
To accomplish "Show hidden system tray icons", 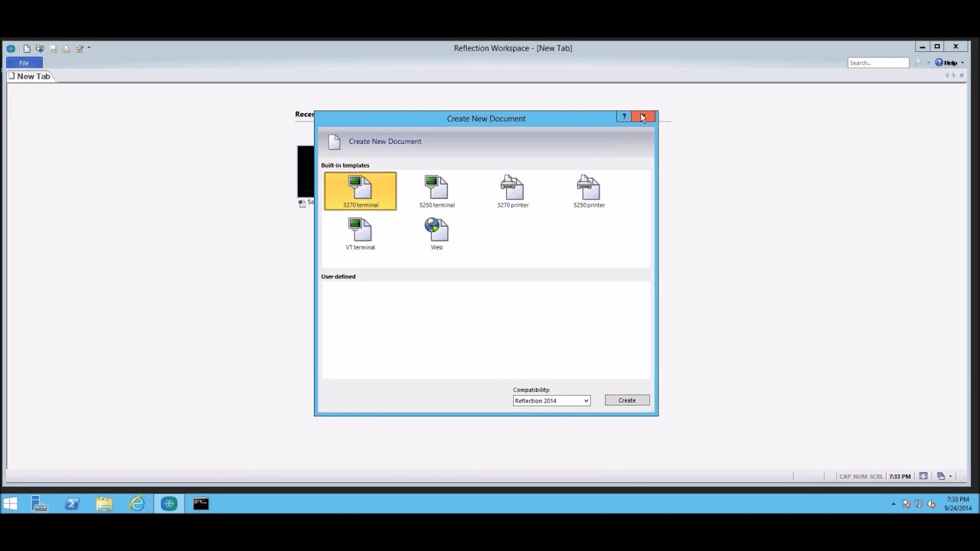I will [x=893, y=504].
